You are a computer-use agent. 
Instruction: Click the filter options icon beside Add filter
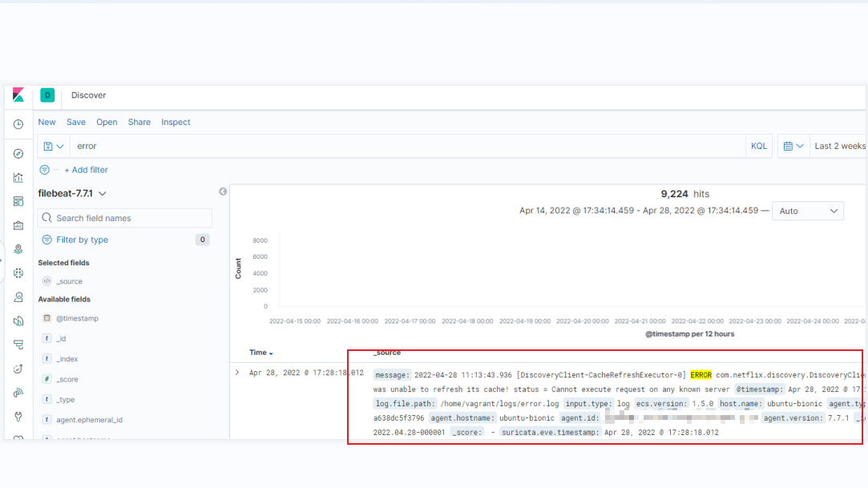tap(45, 170)
